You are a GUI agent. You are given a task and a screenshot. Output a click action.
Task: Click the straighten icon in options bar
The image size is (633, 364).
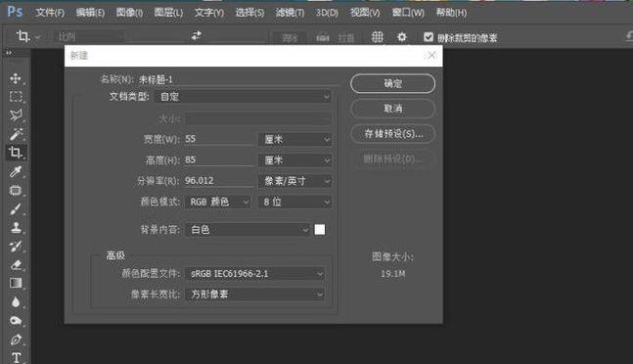(322, 38)
